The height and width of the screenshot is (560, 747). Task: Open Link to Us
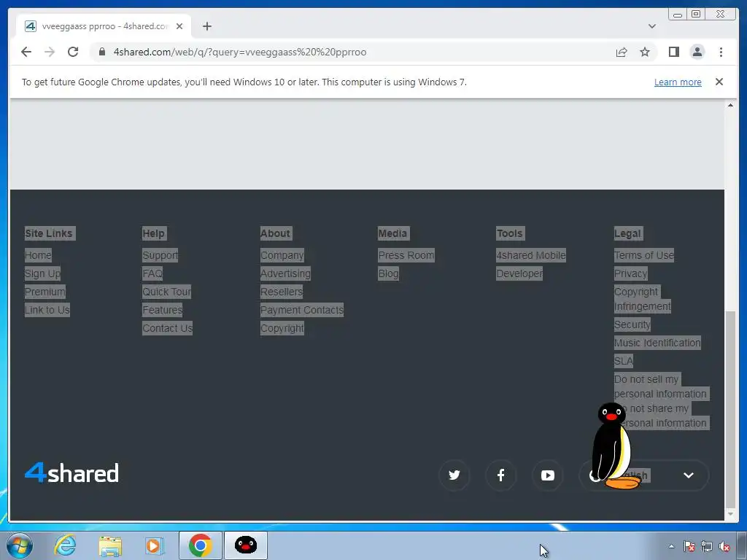(47, 310)
